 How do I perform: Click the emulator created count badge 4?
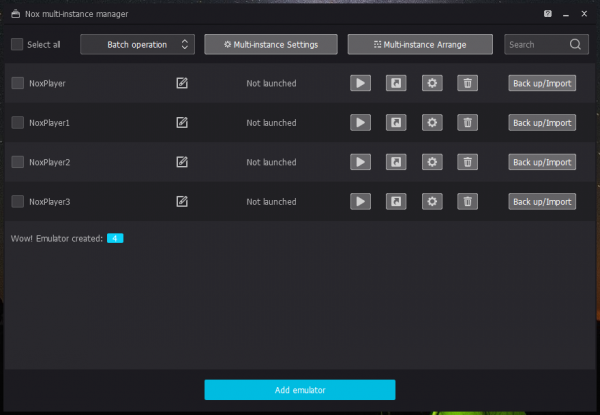[x=115, y=238]
